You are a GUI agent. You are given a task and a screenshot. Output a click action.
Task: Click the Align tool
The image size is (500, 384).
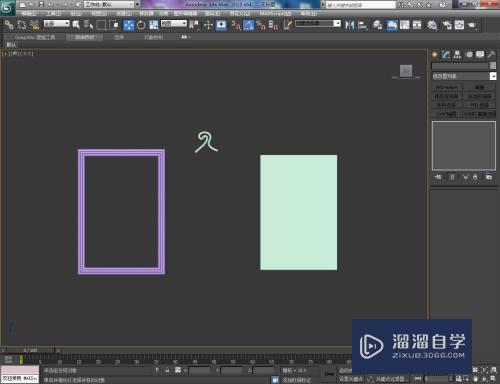(x=362, y=25)
